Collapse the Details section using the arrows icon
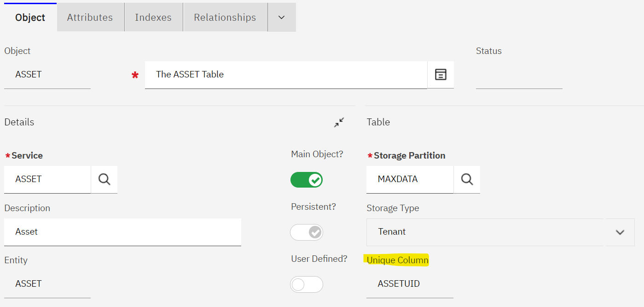Viewport: 644px width, 307px height. (x=339, y=122)
